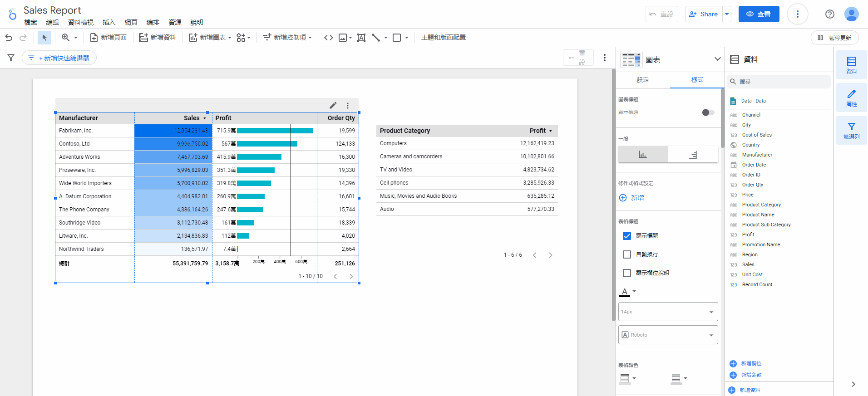Screen dimensions: 868x396
Task: Open the 篩選列 filter bar panel
Action: [852, 130]
